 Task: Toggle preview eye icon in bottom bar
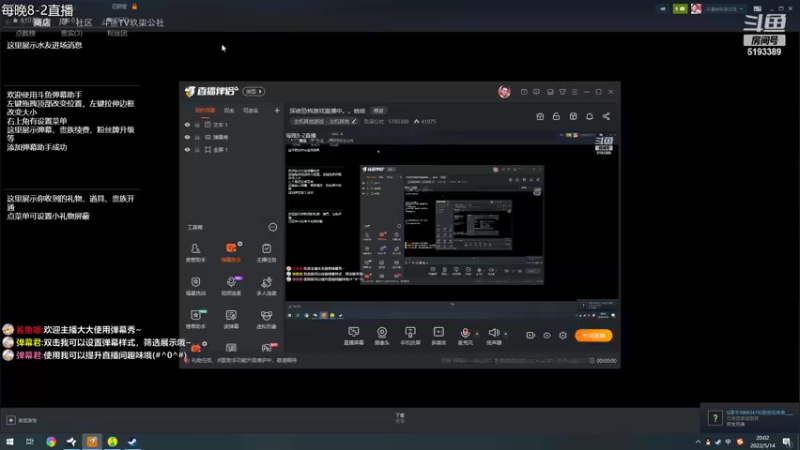pyautogui.click(x=547, y=335)
